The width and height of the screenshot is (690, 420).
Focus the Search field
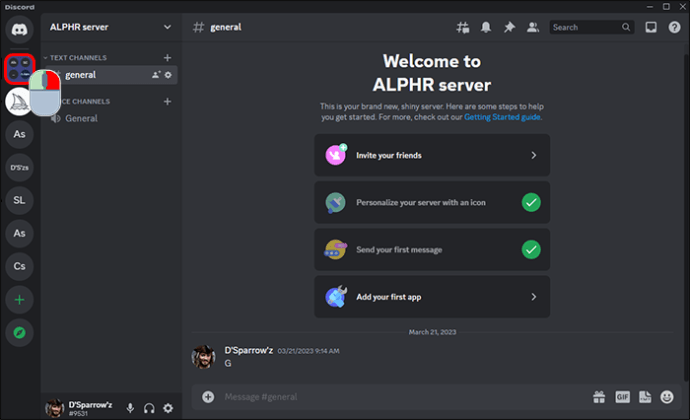tap(591, 27)
